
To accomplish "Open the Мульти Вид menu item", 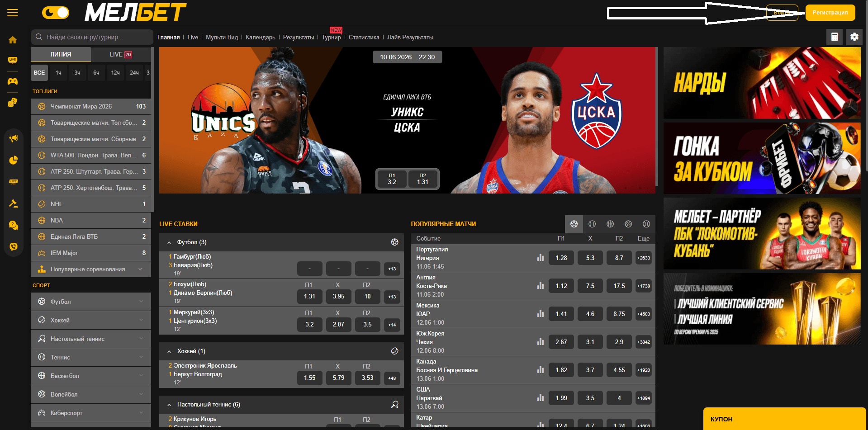I will pos(222,37).
